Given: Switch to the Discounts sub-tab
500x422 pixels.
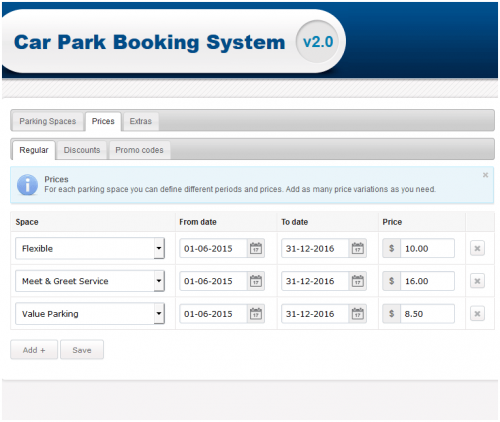Looking at the screenshot, I should (x=82, y=150).
